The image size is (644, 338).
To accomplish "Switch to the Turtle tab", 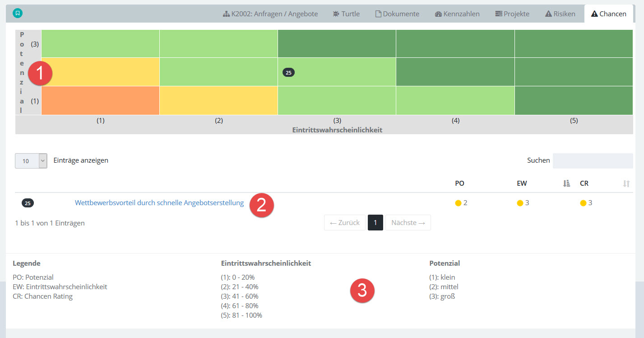I will (x=346, y=14).
